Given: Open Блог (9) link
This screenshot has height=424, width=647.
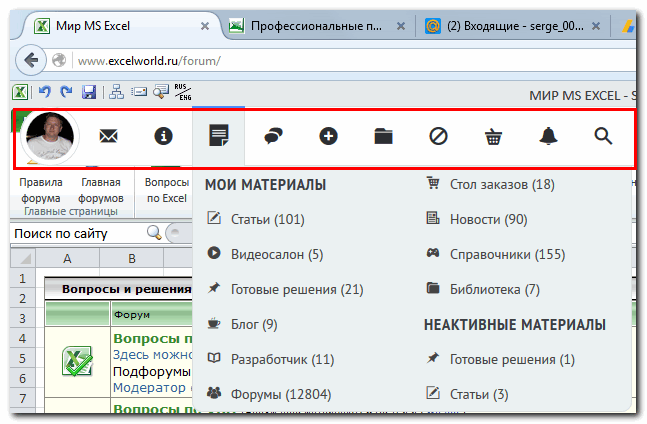Looking at the screenshot, I should (254, 324).
